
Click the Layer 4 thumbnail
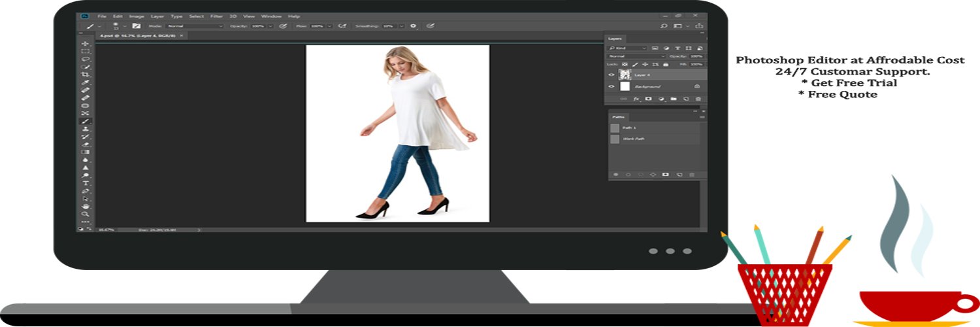[x=625, y=75]
